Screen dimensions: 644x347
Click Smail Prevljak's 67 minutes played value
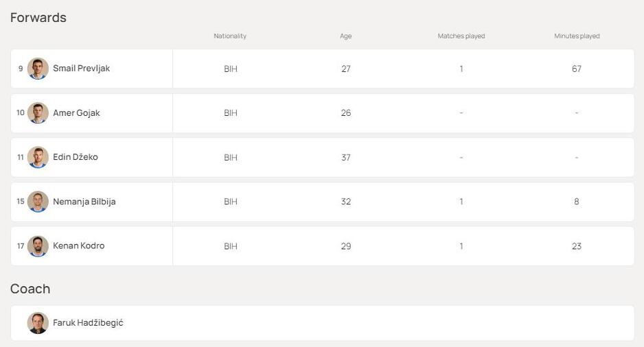(577, 69)
